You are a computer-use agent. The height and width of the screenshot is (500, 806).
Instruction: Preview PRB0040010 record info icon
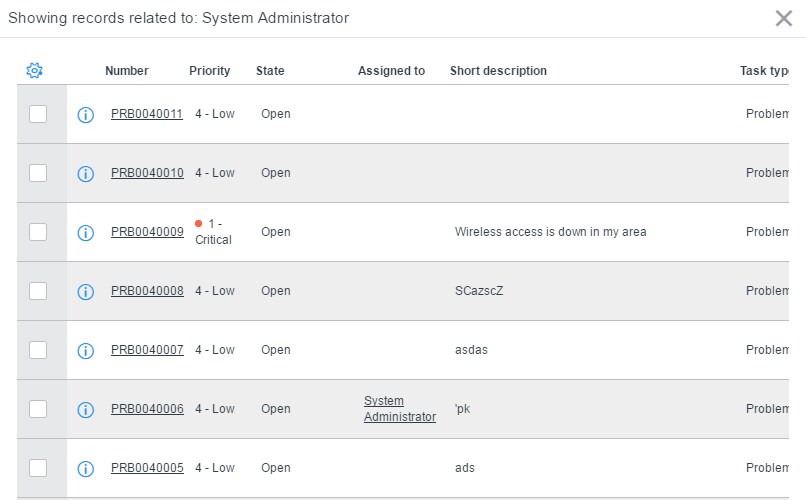(x=85, y=174)
